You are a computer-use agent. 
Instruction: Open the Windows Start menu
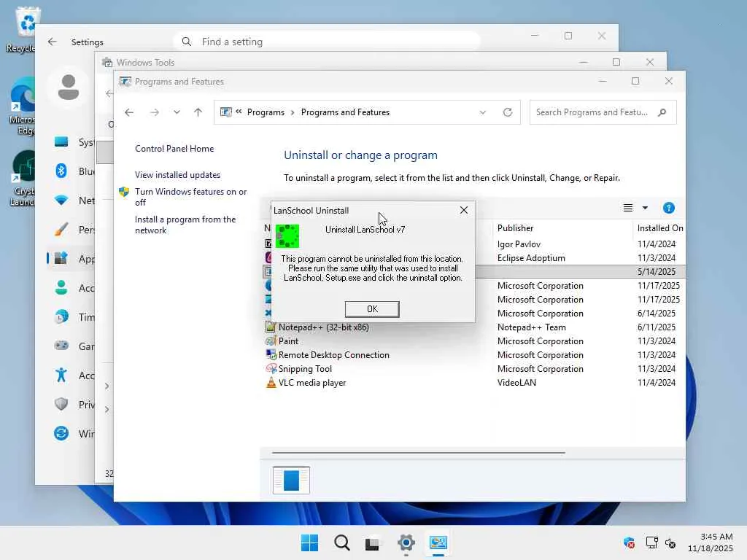pyautogui.click(x=309, y=542)
